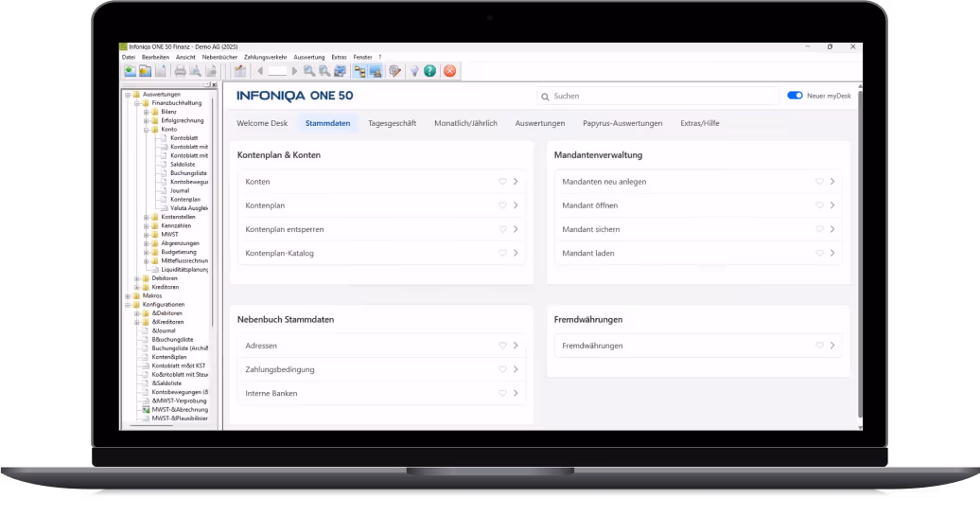This screenshot has height=516, width=980.
Task: Open chevron arrow for Kontenplan entsperren
Action: pyautogui.click(x=516, y=229)
